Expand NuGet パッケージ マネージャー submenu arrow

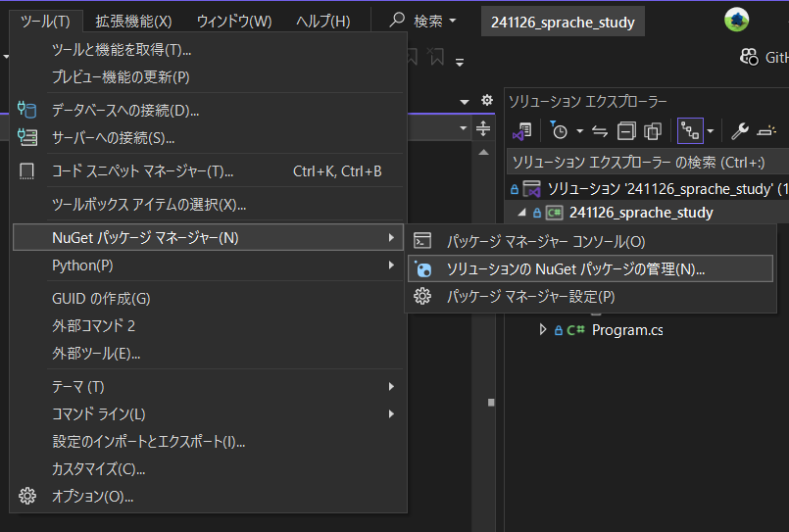(x=391, y=237)
